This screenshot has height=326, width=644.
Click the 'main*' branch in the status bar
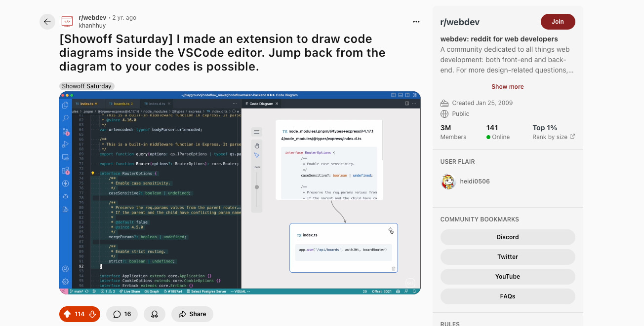click(76, 291)
